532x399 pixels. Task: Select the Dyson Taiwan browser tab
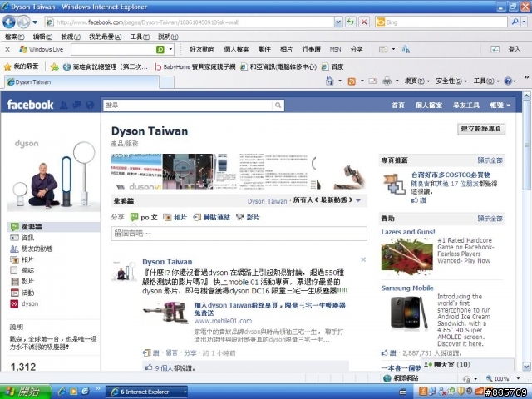click(81, 82)
